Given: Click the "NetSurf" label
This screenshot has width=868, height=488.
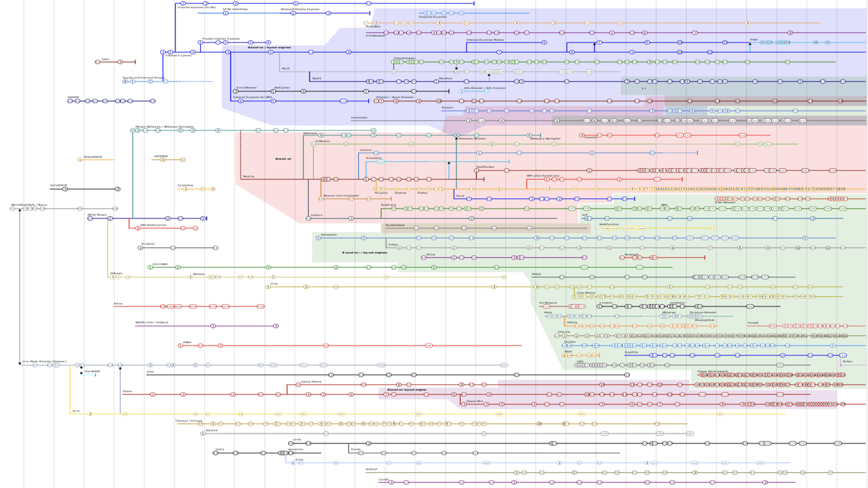Looking at the screenshot, I should coord(371,469).
